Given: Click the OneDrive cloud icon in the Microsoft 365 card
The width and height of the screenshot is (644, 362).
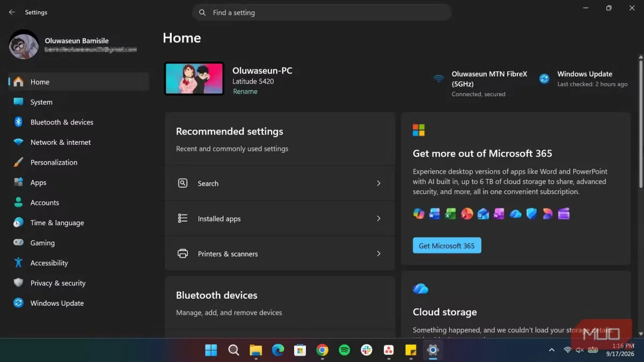Looking at the screenshot, I should [515, 214].
